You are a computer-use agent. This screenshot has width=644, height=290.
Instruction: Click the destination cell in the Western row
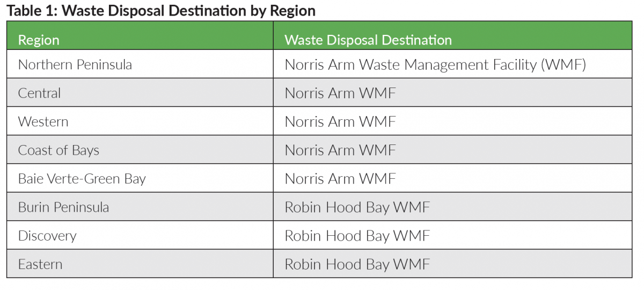(340, 121)
